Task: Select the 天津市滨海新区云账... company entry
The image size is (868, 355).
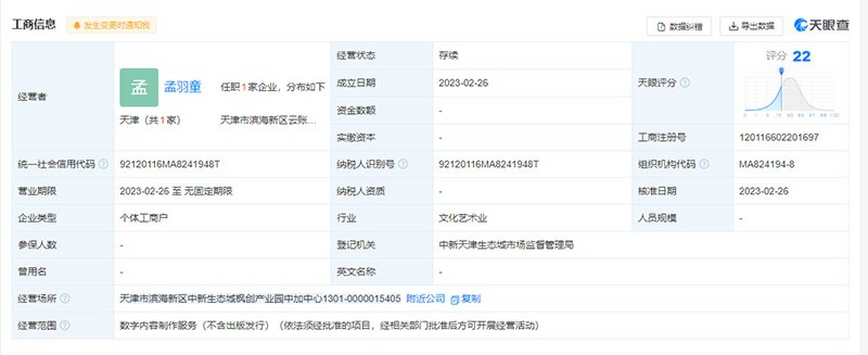Action: tap(268, 120)
